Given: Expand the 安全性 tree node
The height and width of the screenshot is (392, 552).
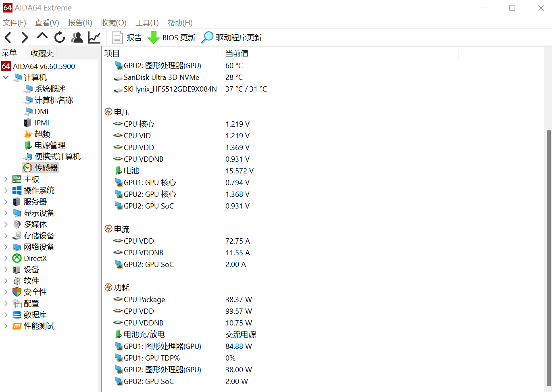Looking at the screenshot, I should (6, 292).
